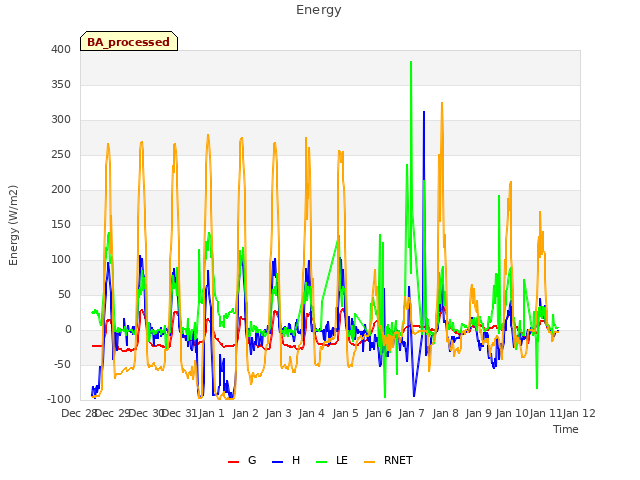Image resolution: width=640 pixels, height=480 pixels.
Task: Click the 350 y-axis tick label
Action: click(x=61, y=84)
